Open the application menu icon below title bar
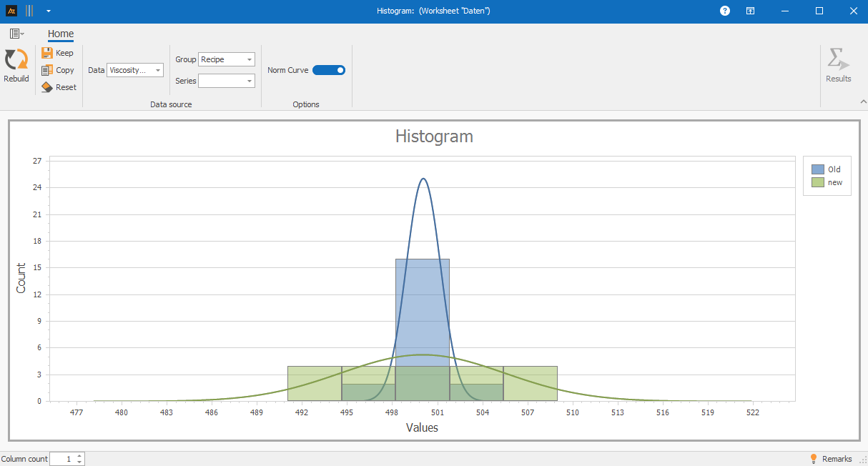868x466 pixels. (x=16, y=34)
